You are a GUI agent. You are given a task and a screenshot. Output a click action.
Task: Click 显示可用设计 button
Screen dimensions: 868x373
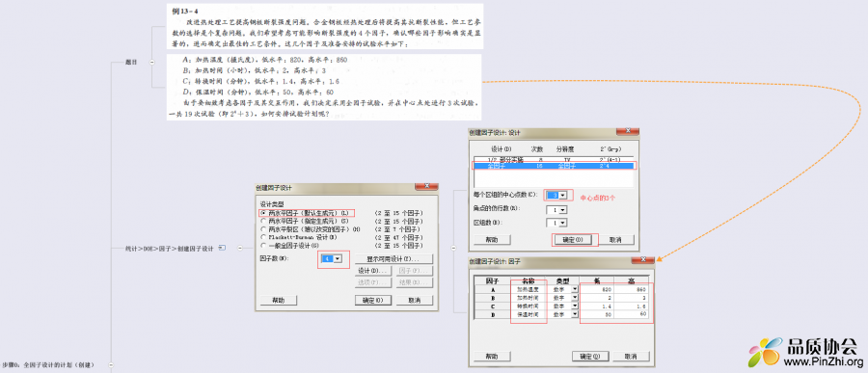tap(393, 258)
